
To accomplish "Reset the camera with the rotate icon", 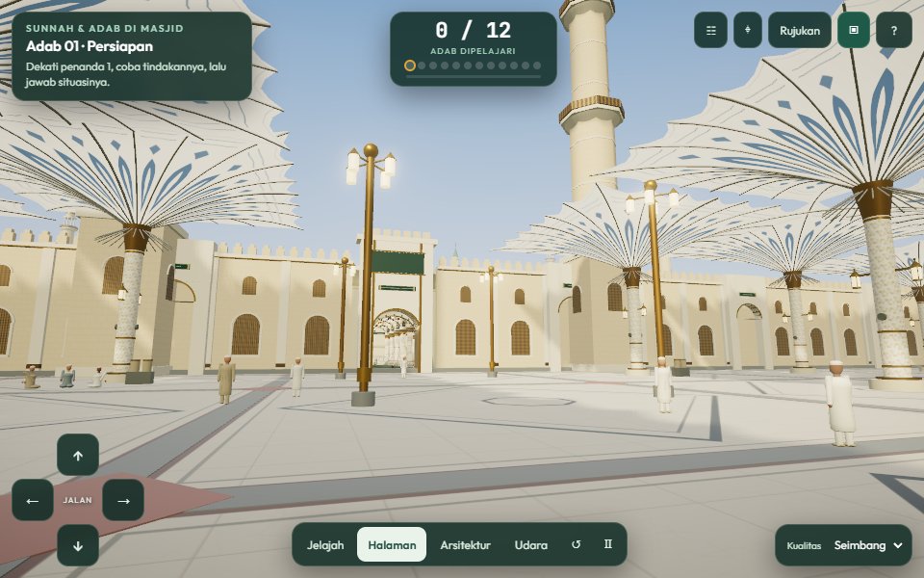I will pos(576,544).
